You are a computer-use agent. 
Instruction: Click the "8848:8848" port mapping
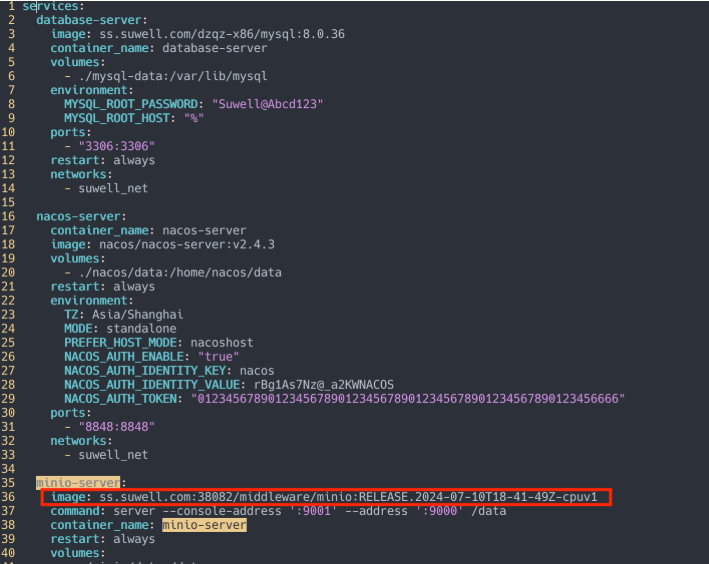click(117, 427)
